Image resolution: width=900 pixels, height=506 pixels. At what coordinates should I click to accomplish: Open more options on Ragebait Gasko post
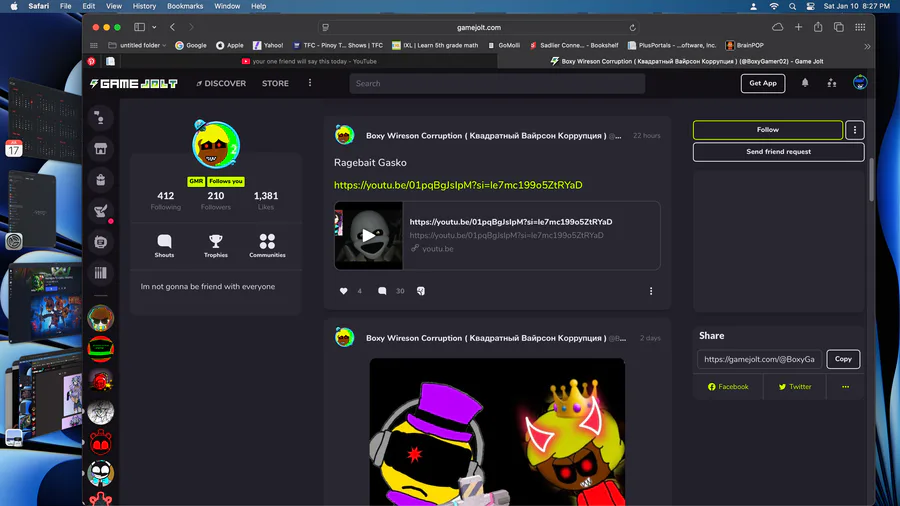[x=651, y=291]
